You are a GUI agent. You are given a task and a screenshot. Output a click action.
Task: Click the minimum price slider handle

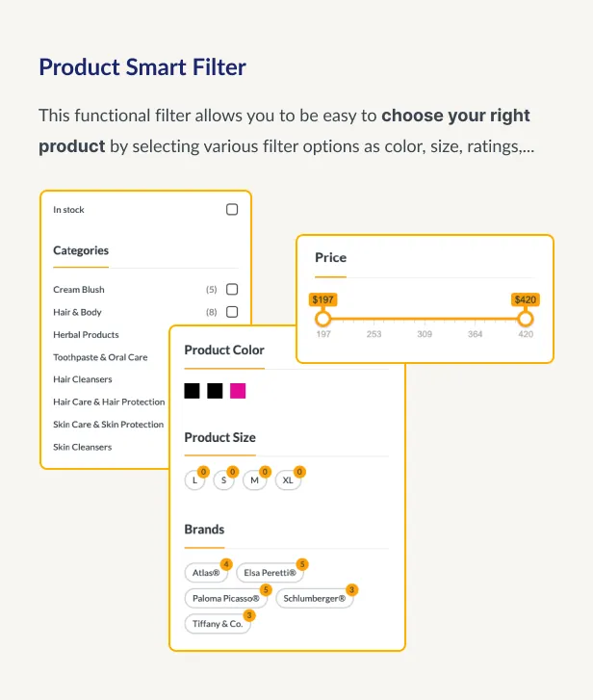(323, 319)
